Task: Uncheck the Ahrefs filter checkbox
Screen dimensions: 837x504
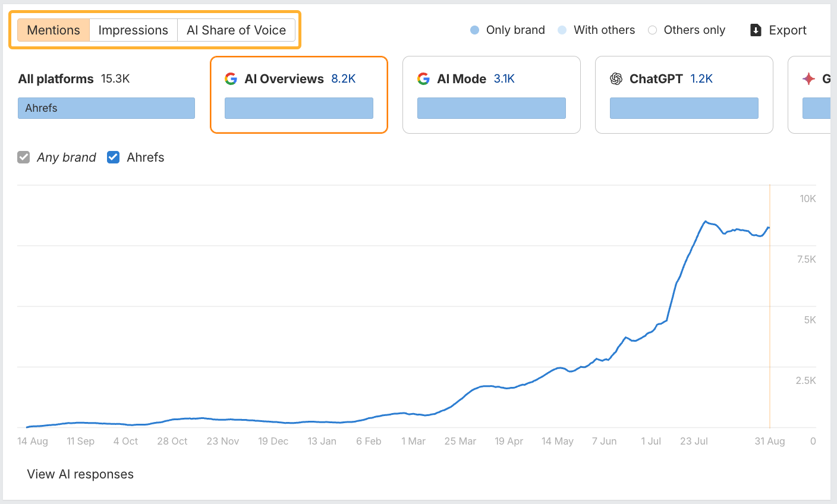Action: click(113, 157)
